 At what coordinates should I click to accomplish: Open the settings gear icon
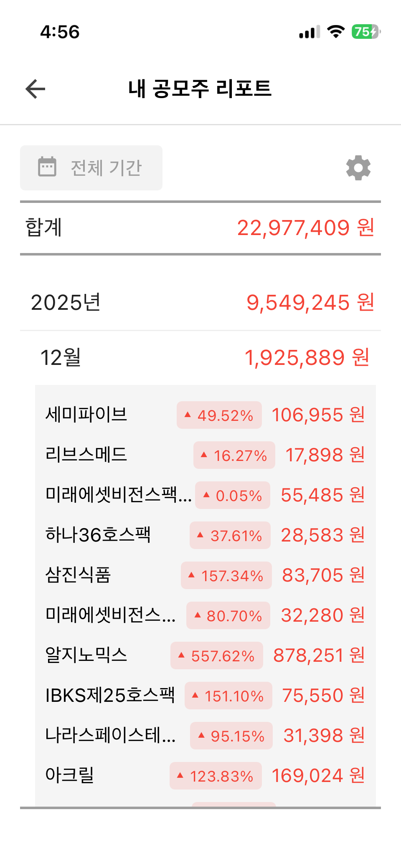358,168
